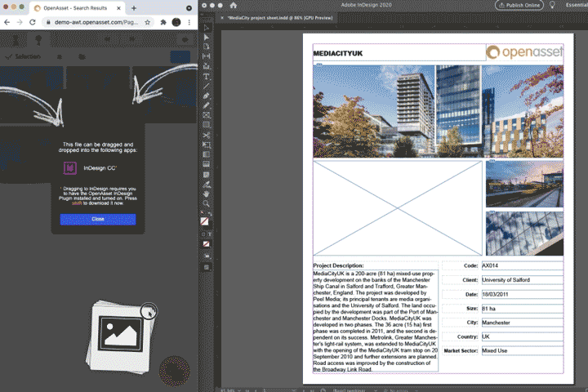Toggle formatting affects text

210,234
